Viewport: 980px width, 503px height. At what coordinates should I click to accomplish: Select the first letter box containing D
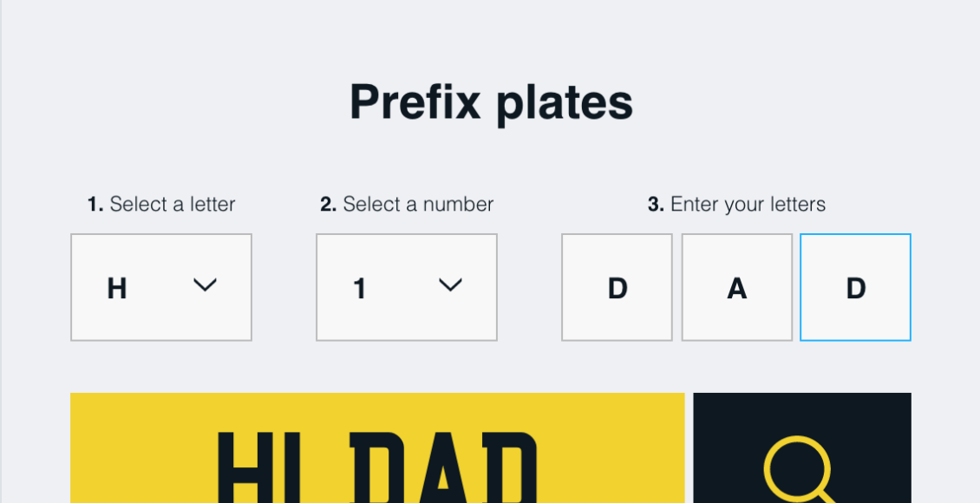click(617, 287)
